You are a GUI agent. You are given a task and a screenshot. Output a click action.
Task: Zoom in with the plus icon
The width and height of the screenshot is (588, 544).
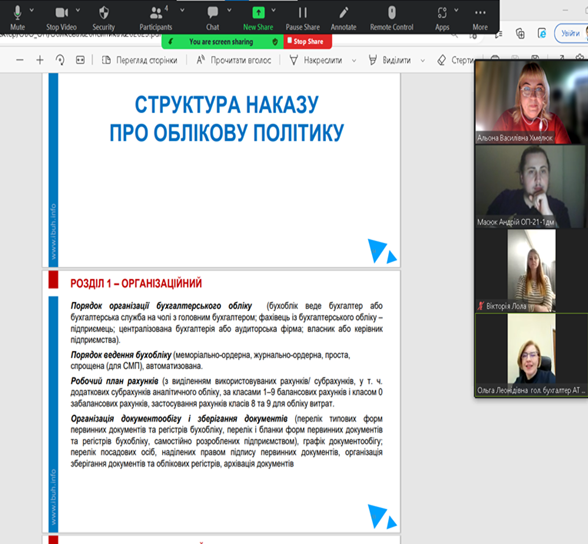click(40, 60)
